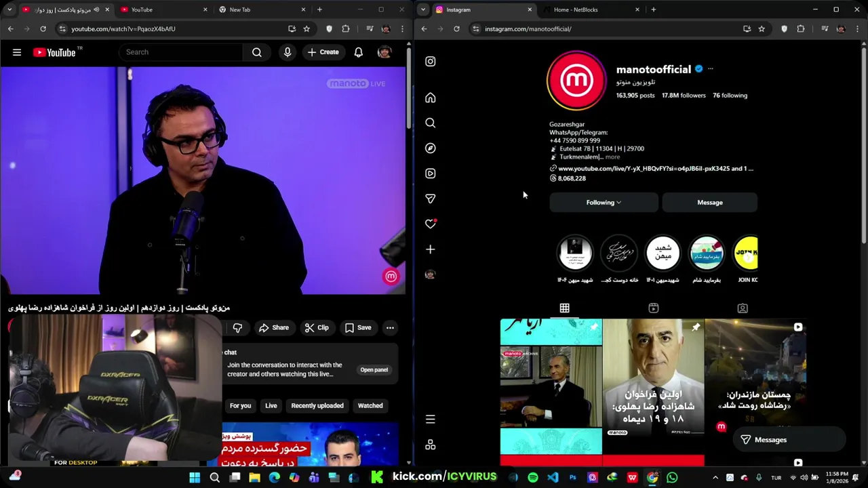Open the floating Messages button
This screenshot has width=868, height=488.
coord(789,440)
